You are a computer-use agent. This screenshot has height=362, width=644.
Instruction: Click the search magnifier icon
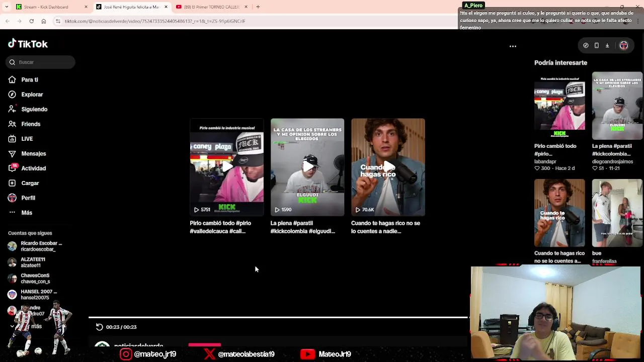pos(12,62)
